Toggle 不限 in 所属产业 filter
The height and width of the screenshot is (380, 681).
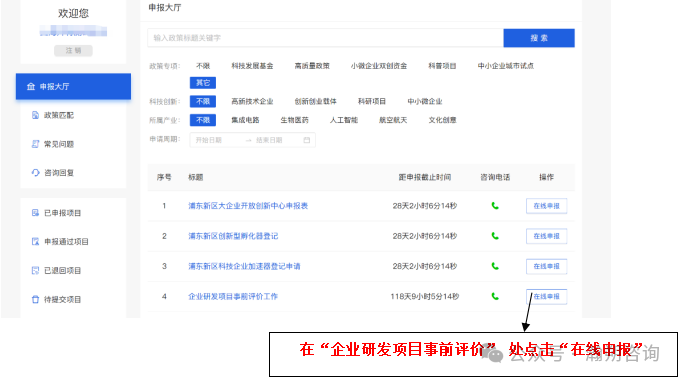[x=203, y=120]
